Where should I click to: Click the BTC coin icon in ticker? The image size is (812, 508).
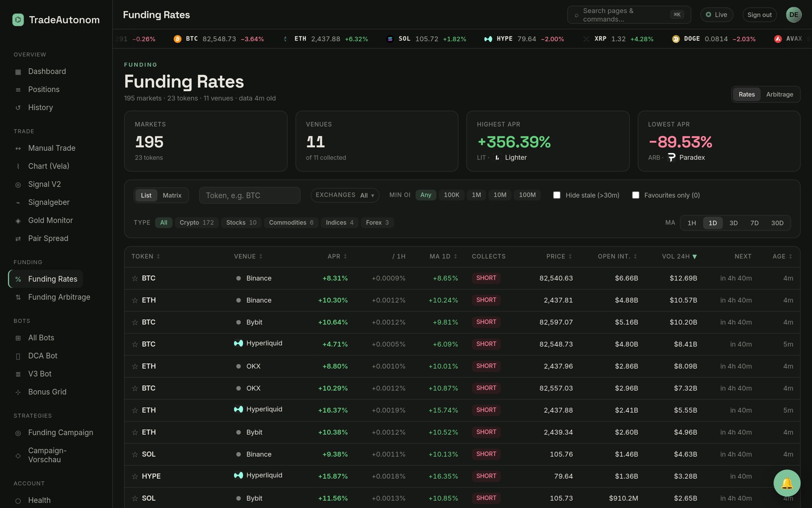[178, 39]
